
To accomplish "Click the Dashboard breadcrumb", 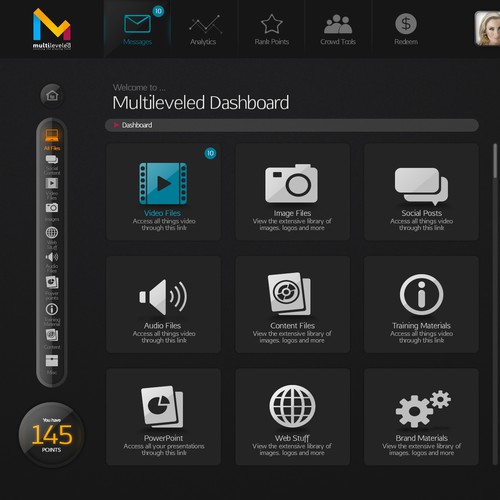I will pos(137,125).
